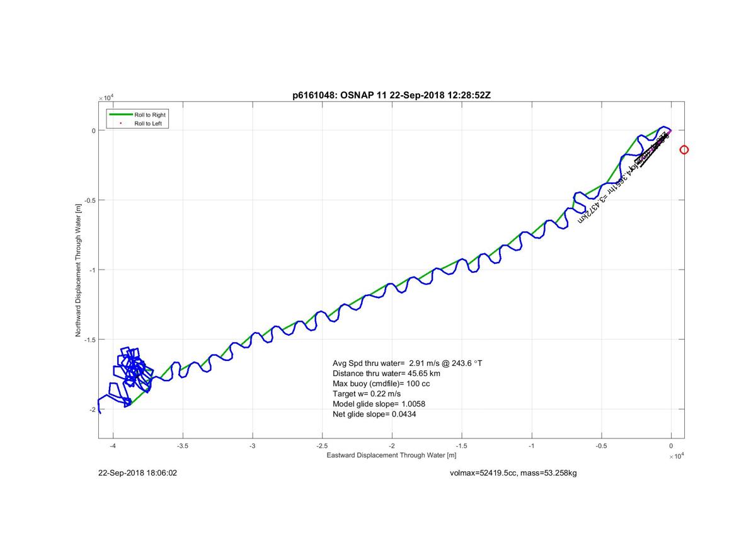Screen dimensions: 756x560
Task: Click the y-axis tick label '-0.5'
Action: pyautogui.click(x=89, y=200)
